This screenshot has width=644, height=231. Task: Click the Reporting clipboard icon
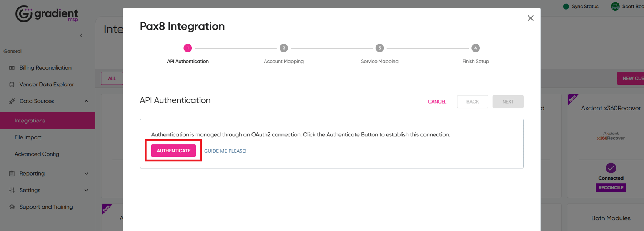[12, 174]
